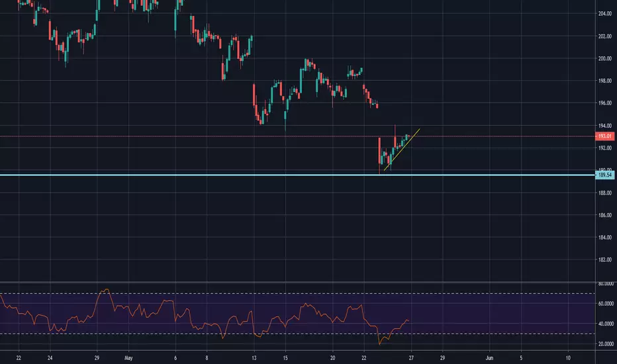Click the 188.00 price axis label
This screenshot has width=617, height=364.
point(605,193)
